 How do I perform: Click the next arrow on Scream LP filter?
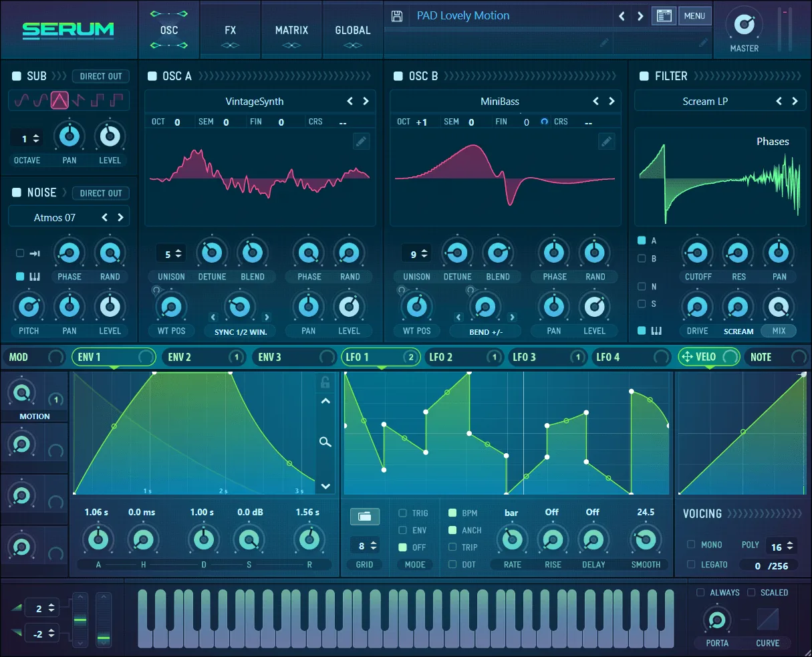[x=795, y=101]
